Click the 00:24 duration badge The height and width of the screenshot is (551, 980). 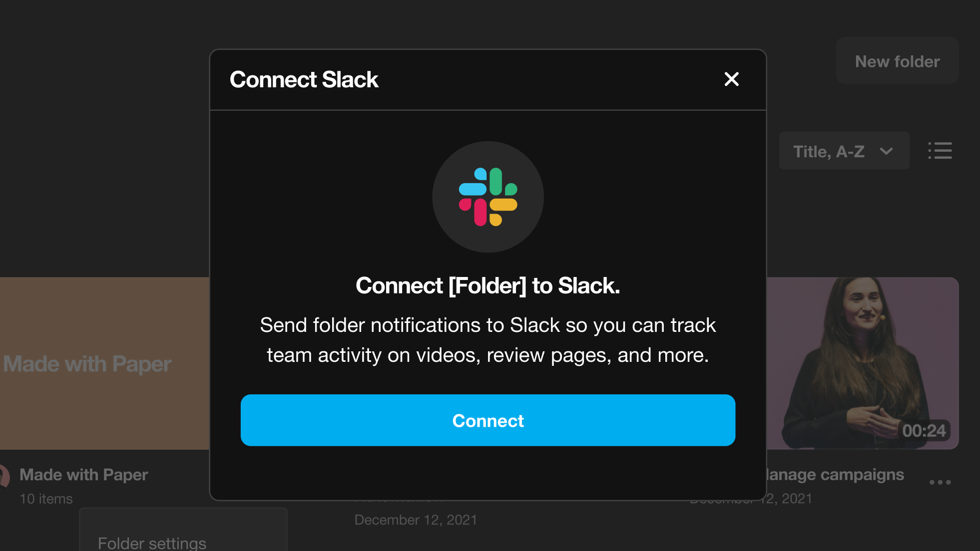click(x=924, y=431)
